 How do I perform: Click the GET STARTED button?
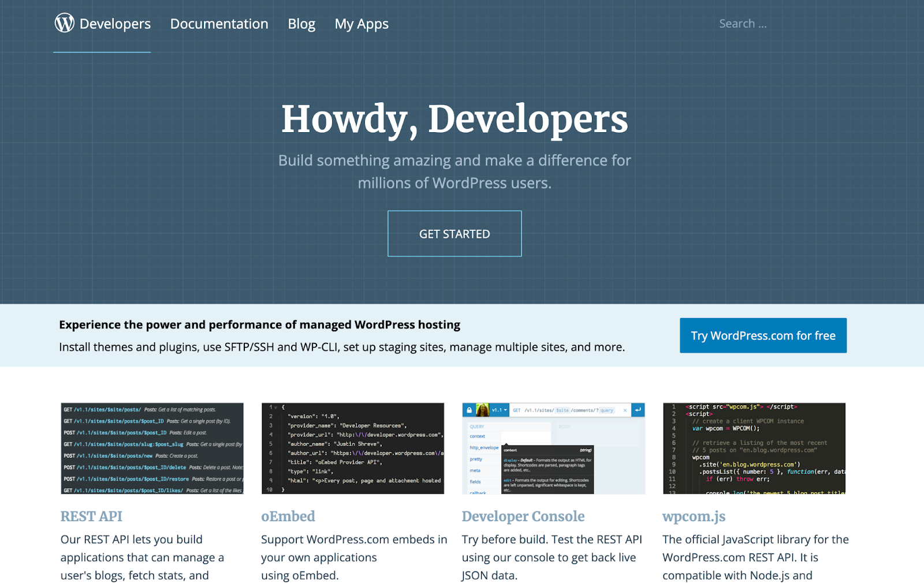click(454, 233)
